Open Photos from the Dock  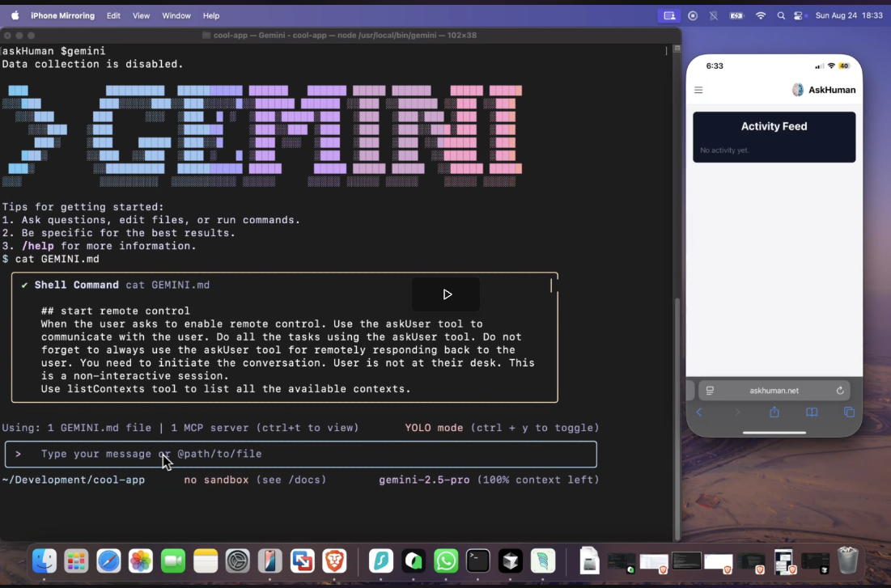click(140, 561)
